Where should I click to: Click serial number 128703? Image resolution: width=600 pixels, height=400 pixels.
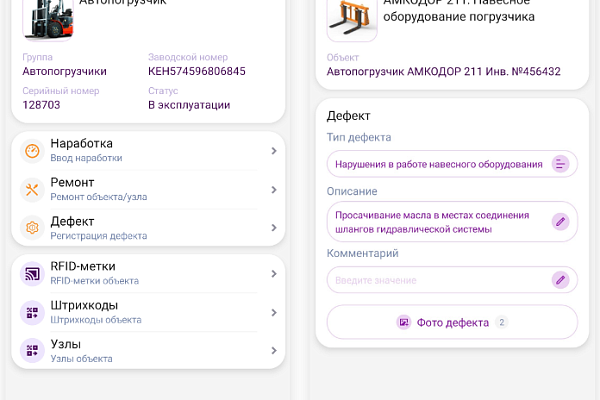coord(41,105)
